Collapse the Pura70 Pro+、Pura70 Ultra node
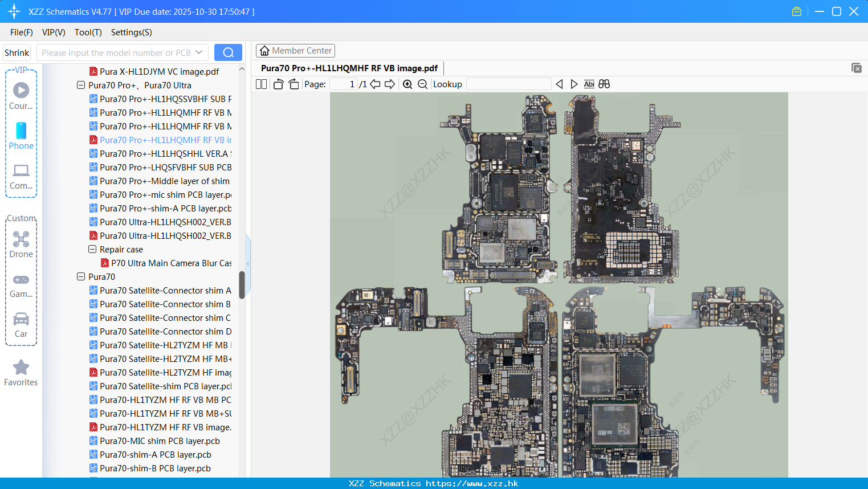 point(81,85)
